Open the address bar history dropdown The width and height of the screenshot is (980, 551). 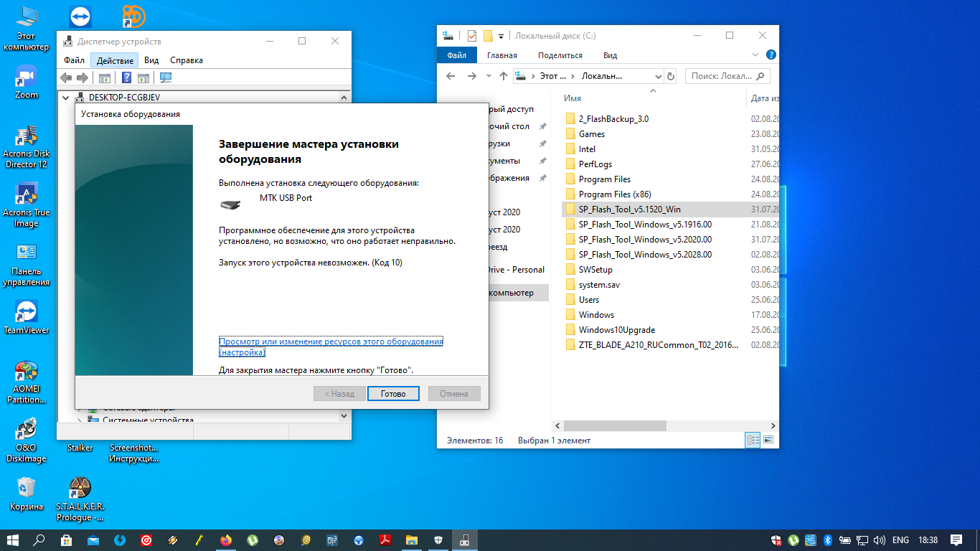pyautogui.click(x=659, y=76)
